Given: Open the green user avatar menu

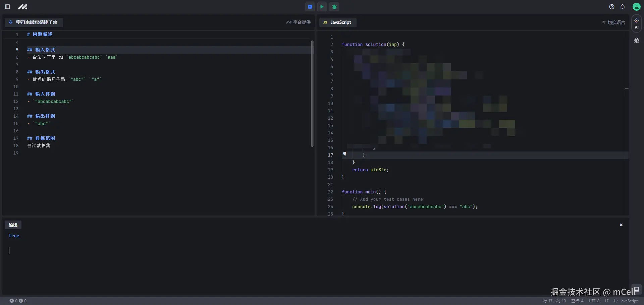Looking at the screenshot, I should tap(636, 7).
